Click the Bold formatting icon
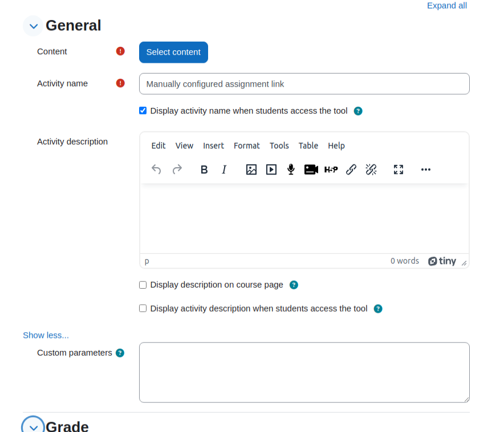This screenshot has height=432, width=504. point(204,169)
